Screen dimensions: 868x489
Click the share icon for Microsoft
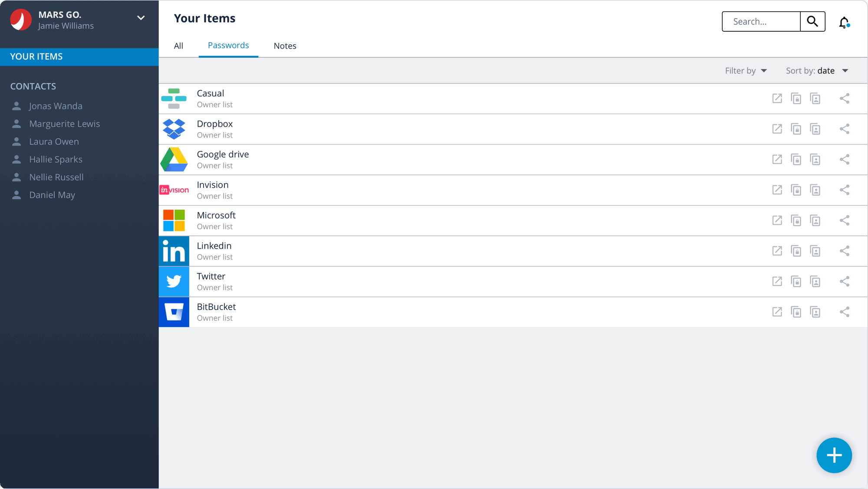point(845,220)
